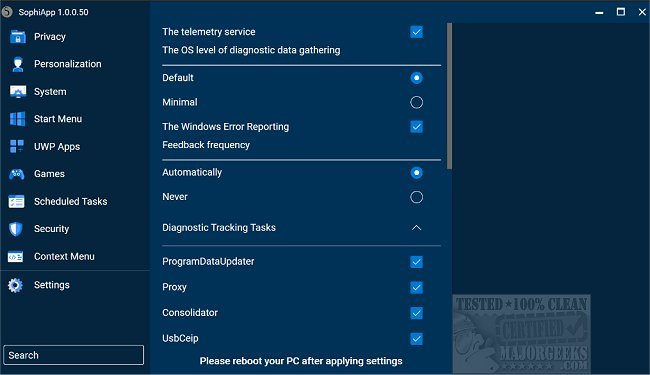Toggle the Windows Error Reporting checkbox
Screen dimensions: 650x375
pos(416,127)
